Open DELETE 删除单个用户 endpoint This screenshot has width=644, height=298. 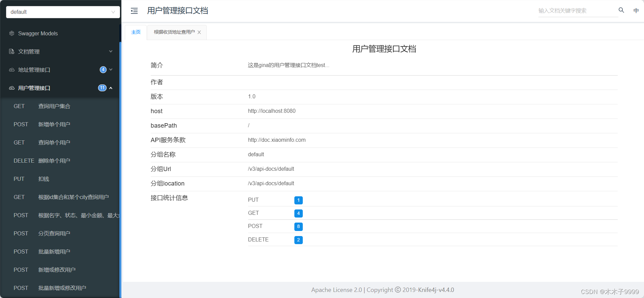[60, 161]
